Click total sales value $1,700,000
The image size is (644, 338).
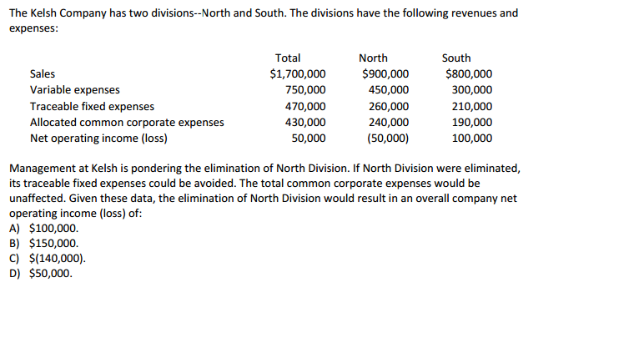(x=297, y=74)
